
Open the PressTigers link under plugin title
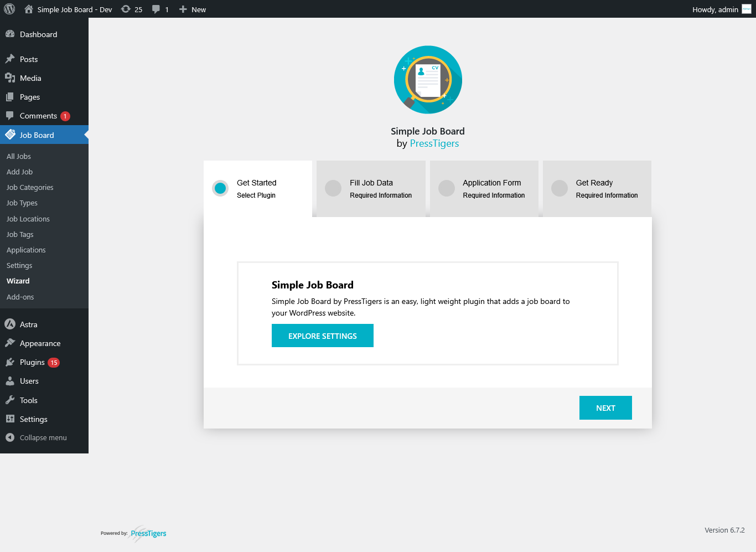click(x=434, y=143)
